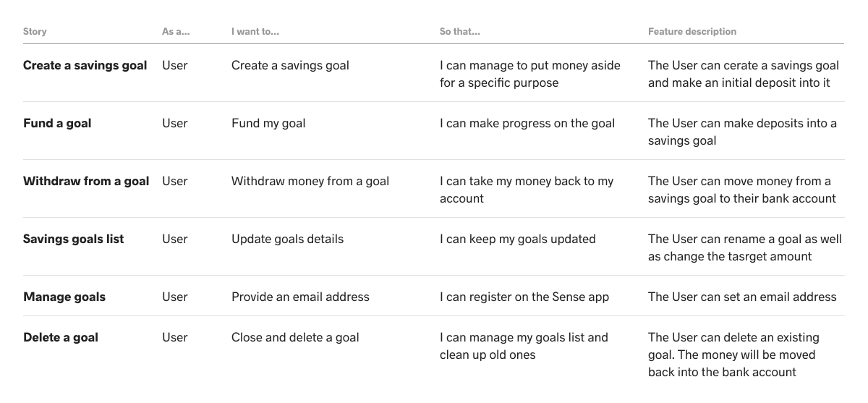The height and width of the screenshot is (403, 868).
Task: Click 'Withdraw money from a goal' cell
Action: click(x=310, y=181)
